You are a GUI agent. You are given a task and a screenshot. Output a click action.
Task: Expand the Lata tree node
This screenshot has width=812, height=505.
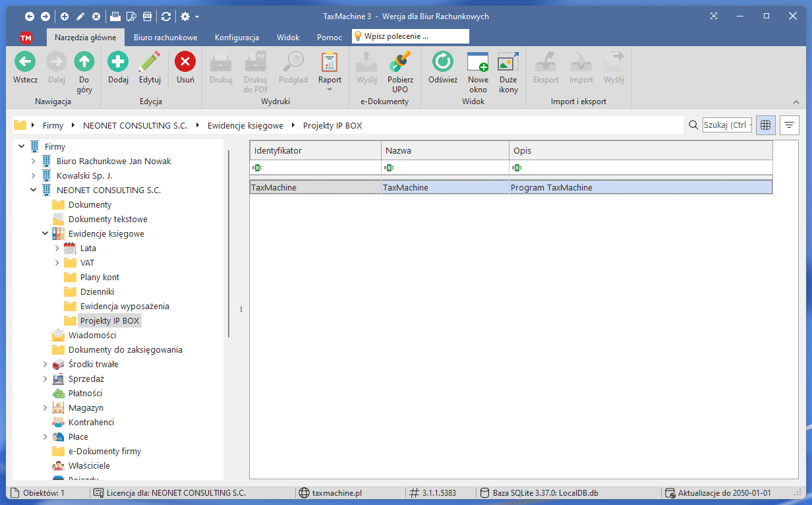(x=57, y=249)
